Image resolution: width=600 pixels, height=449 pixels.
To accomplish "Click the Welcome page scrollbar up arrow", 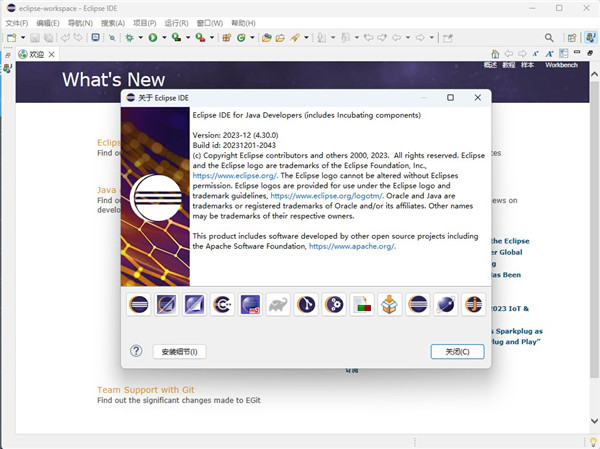I will tap(594, 74).
